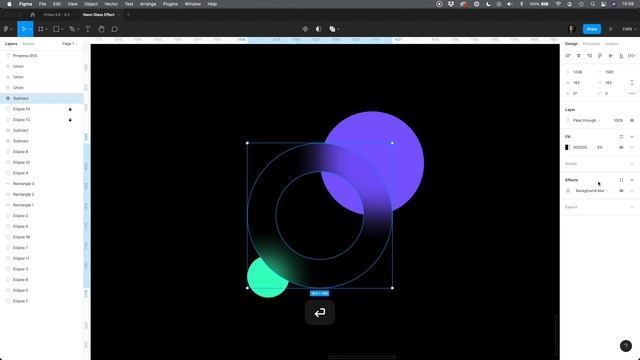Open the Page 1 pages dropdown
Image resolution: width=640 pixels, height=360 pixels.
click(x=70, y=44)
